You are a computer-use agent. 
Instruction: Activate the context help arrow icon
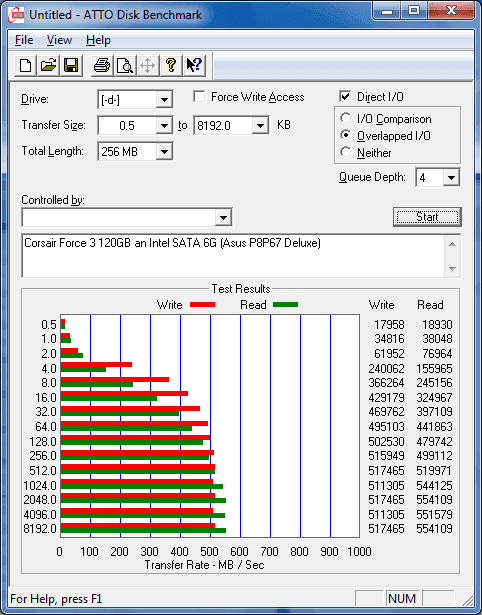coord(194,65)
